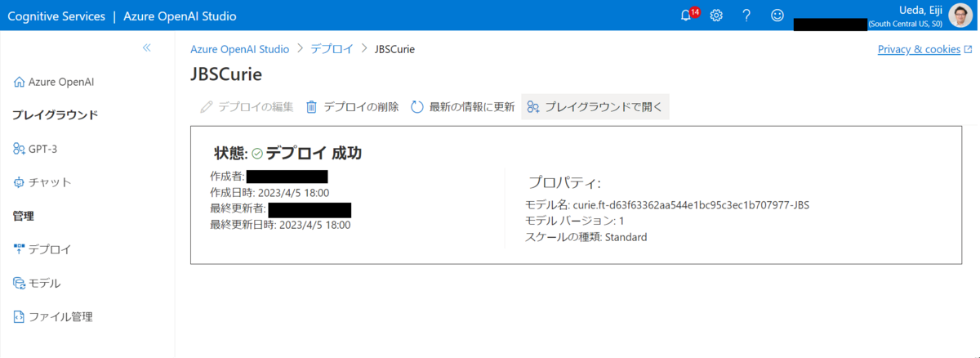Click the Azure OpenAI Studio header title

click(180, 16)
